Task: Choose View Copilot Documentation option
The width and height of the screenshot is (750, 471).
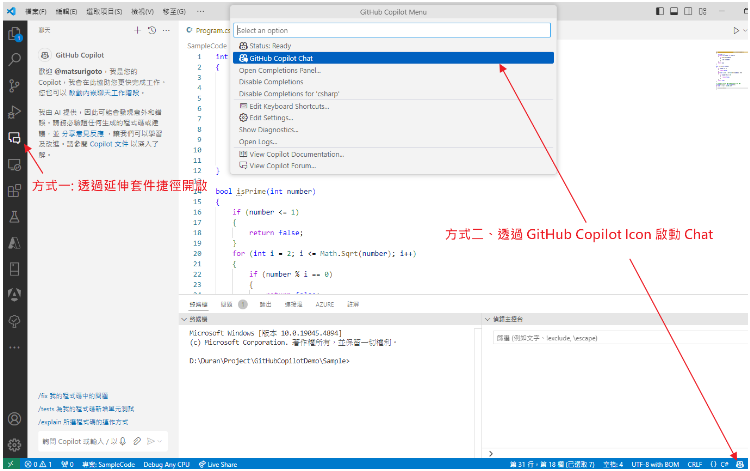Action: pos(393,154)
